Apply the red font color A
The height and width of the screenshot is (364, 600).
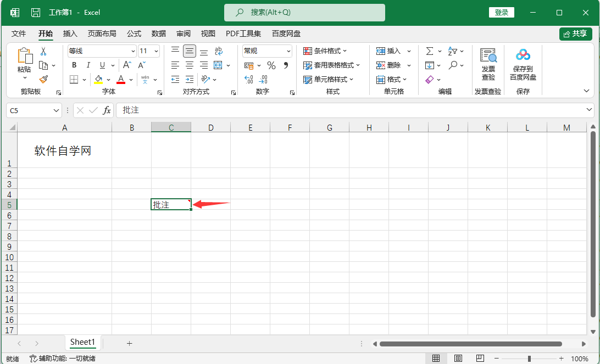click(121, 79)
